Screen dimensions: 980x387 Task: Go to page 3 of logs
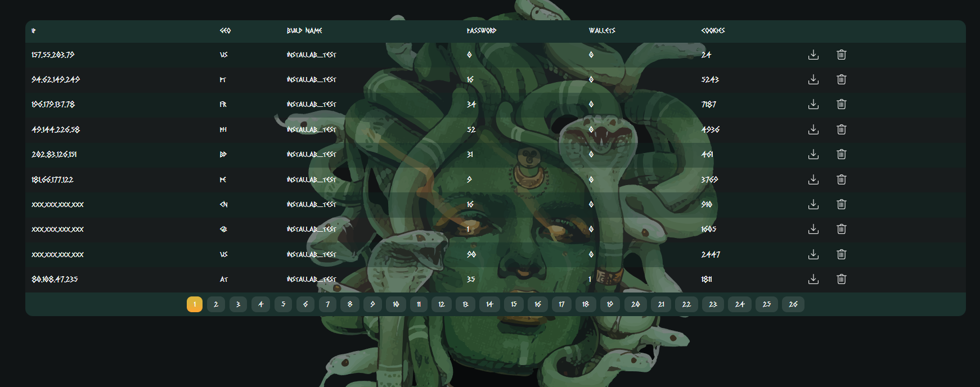[x=238, y=304]
